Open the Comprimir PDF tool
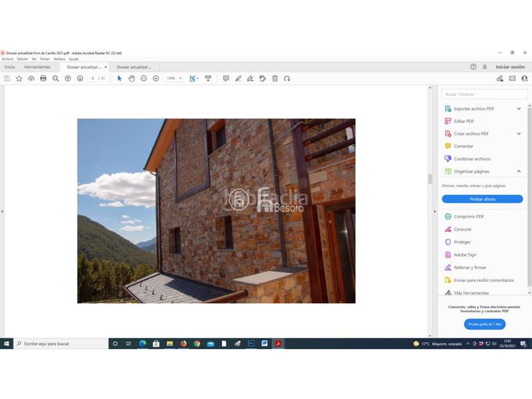The width and height of the screenshot is (532, 399). pyautogui.click(x=468, y=217)
